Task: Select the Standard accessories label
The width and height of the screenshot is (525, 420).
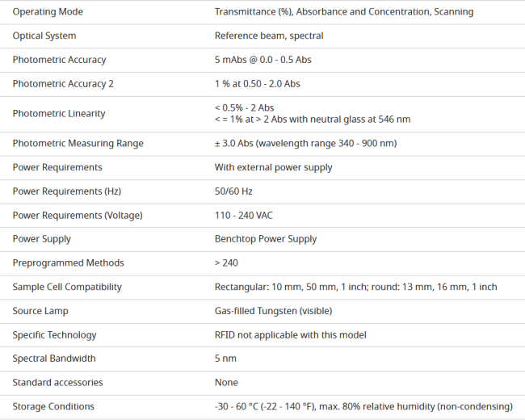Action: pyautogui.click(x=57, y=383)
